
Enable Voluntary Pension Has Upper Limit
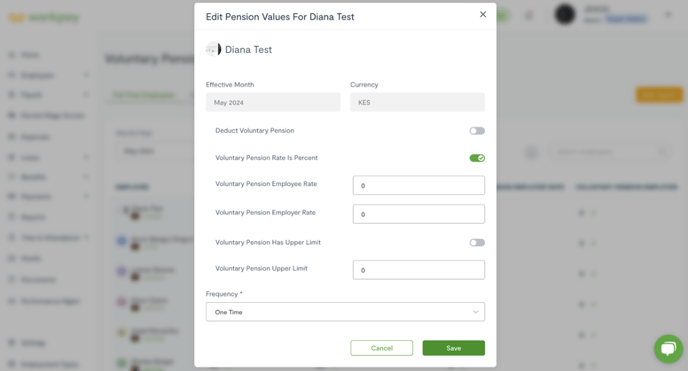[477, 243]
